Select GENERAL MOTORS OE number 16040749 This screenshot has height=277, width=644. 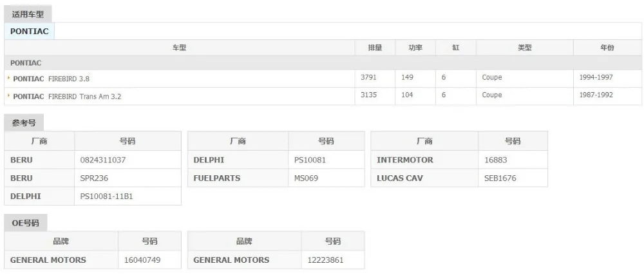point(142,260)
